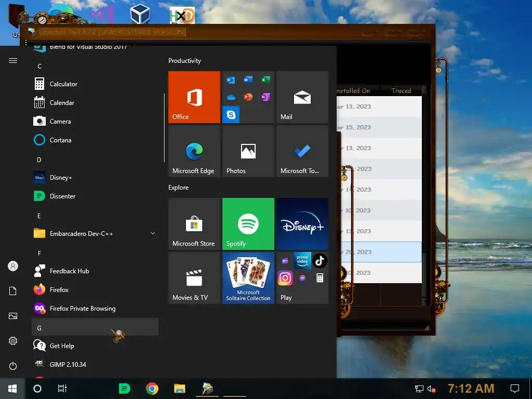Viewport: 532px width, 399px height.
Task: Open Instagram in the Play tile
Action: click(x=285, y=278)
